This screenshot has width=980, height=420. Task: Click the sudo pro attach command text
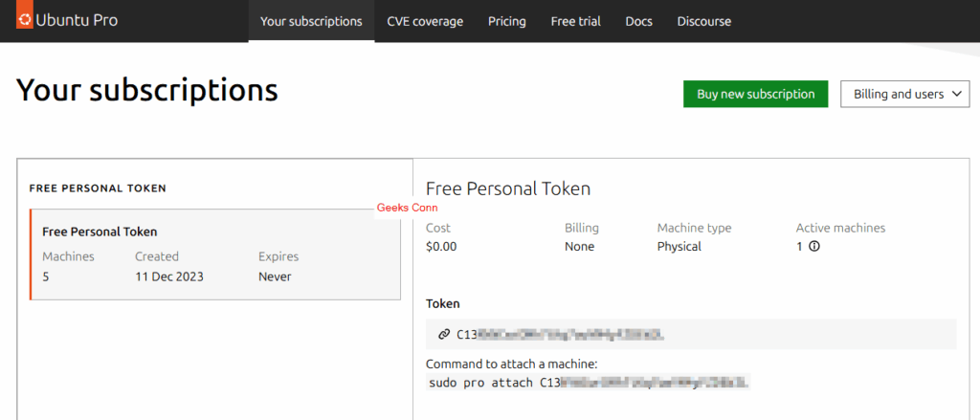(588, 383)
